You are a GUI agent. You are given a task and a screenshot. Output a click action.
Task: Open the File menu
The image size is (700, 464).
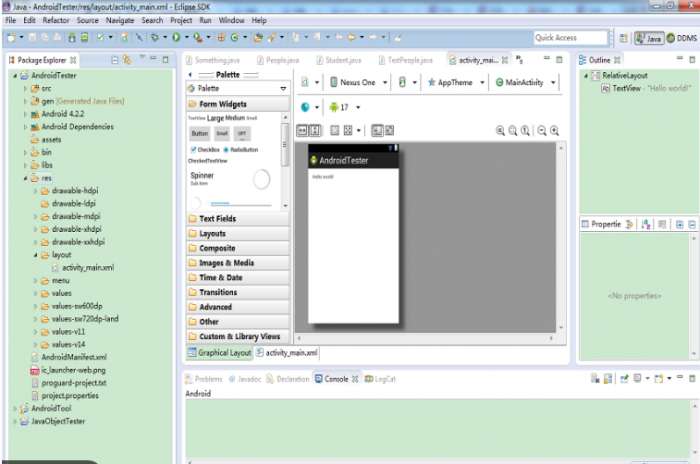coord(11,20)
